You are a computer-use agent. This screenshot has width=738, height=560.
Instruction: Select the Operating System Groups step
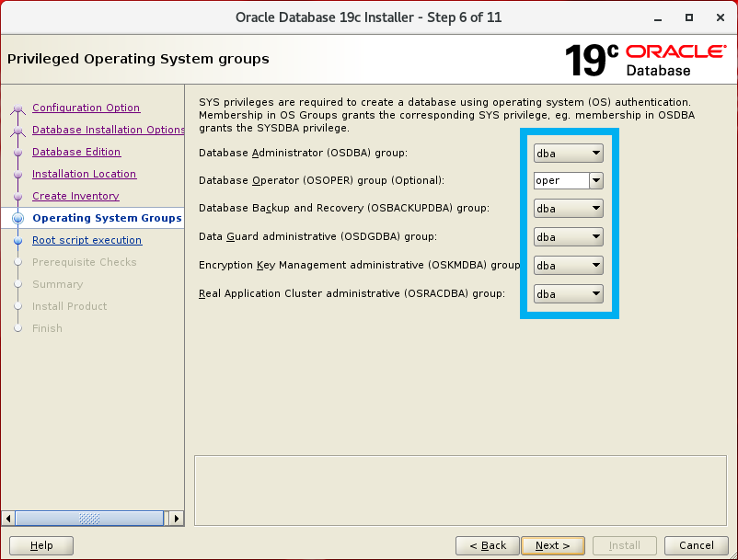coord(107,218)
